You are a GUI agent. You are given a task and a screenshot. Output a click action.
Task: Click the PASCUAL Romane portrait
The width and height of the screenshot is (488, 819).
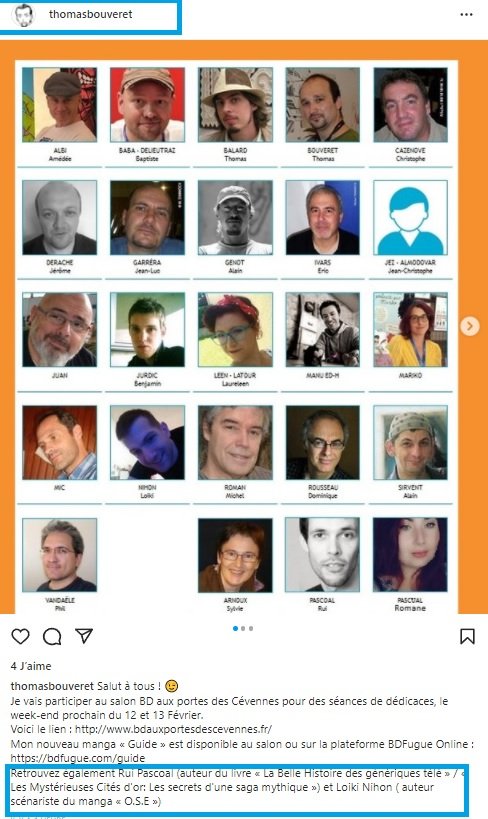410,555
